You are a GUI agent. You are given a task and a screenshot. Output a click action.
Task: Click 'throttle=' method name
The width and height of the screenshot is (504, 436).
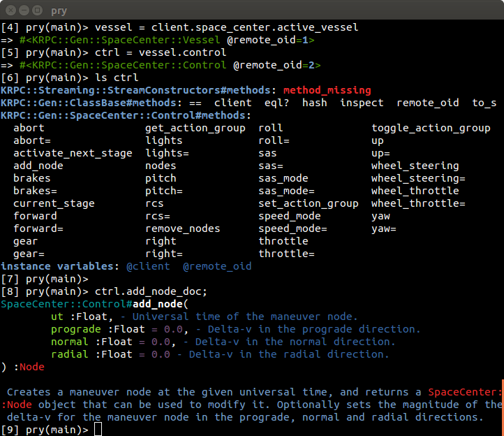pos(286,254)
